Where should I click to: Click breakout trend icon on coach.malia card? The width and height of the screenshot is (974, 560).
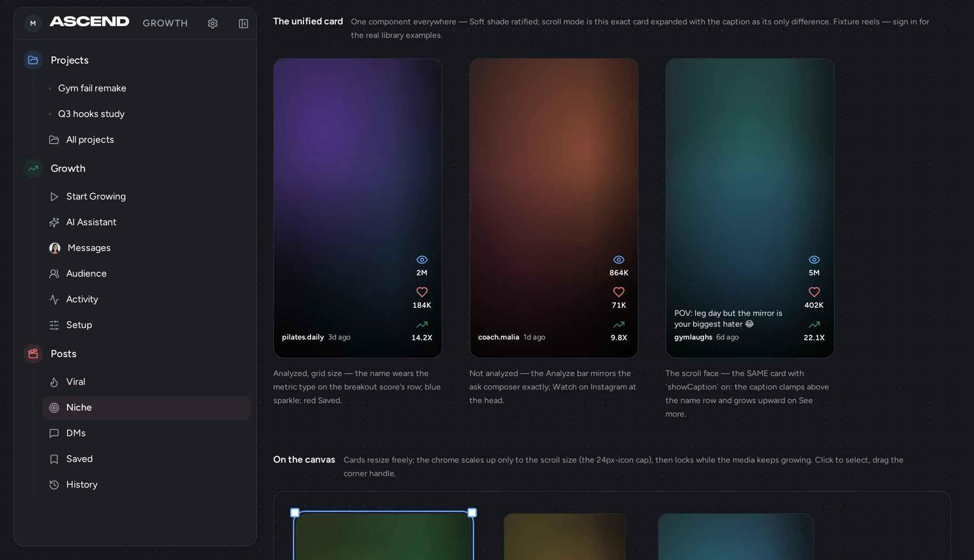click(x=618, y=325)
